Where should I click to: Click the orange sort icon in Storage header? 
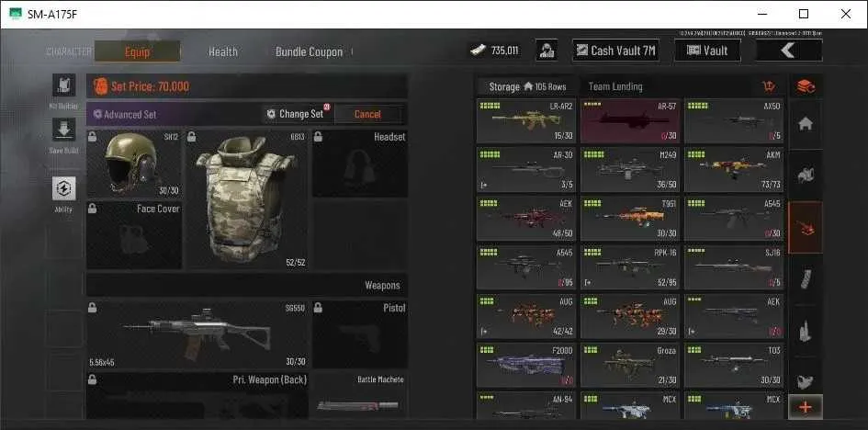[769, 86]
